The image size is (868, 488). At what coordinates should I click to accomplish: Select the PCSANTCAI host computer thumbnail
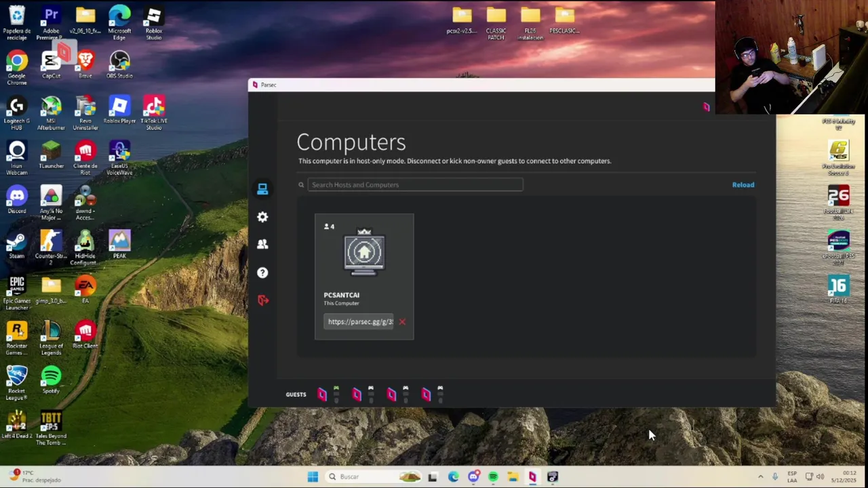point(364,253)
